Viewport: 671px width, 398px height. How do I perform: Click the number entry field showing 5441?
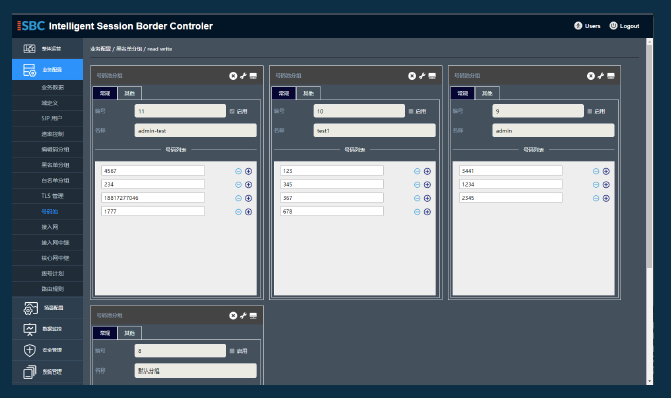(511, 171)
